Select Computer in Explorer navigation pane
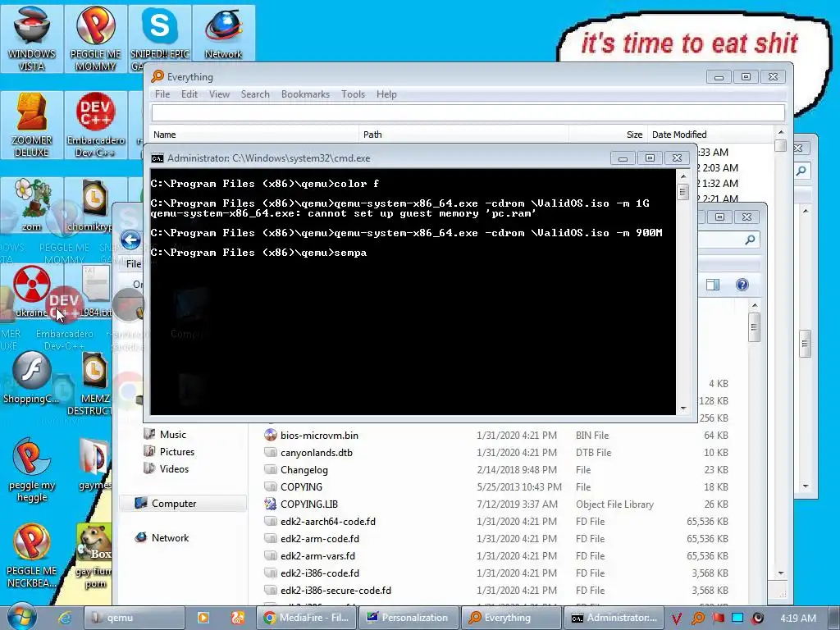The image size is (840, 630). click(x=183, y=504)
